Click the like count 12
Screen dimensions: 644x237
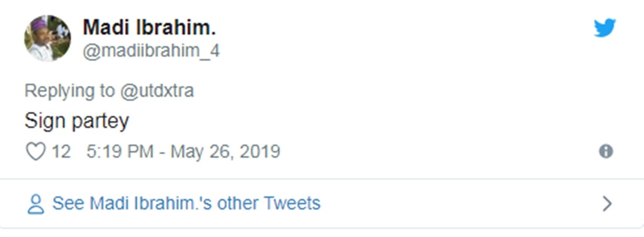[61, 152]
